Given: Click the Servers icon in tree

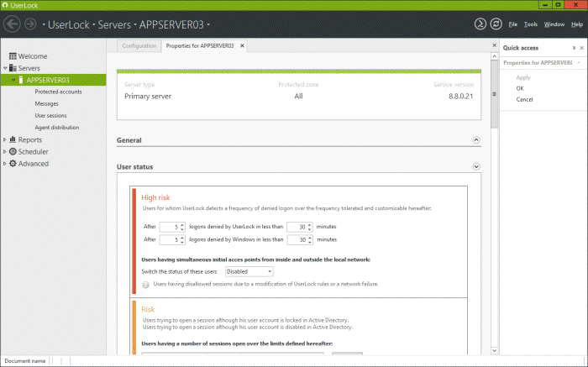Looking at the screenshot, I should 13,68.
